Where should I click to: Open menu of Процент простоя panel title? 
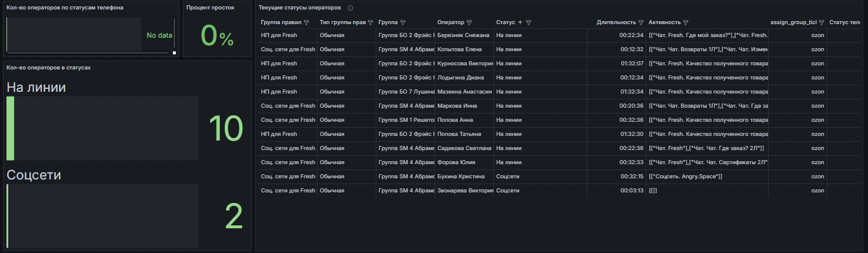210,8
